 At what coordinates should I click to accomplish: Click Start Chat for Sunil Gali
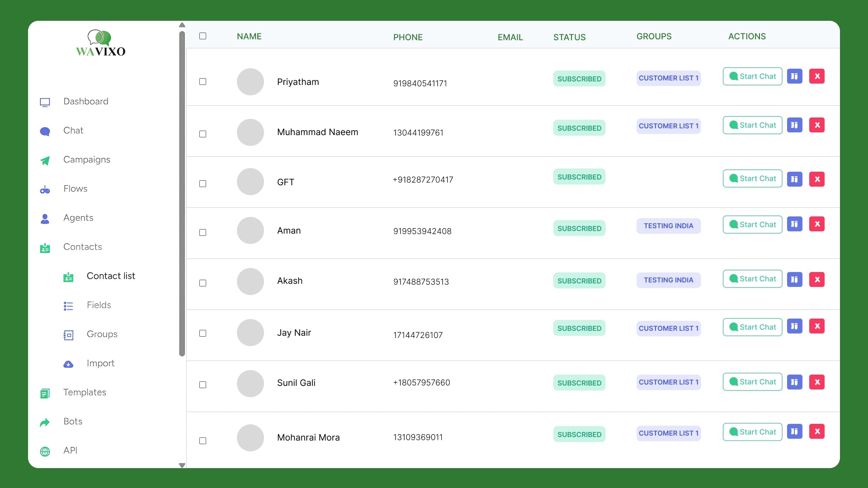pyautogui.click(x=752, y=382)
